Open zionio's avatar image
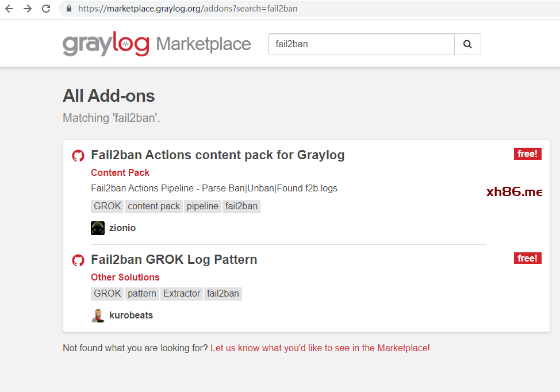The width and height of the screenshot is (560, 392). click(x=98, y=228)
